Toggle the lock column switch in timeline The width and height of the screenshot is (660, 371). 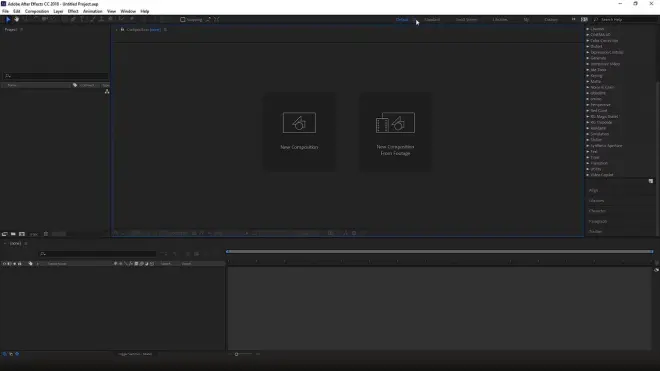(x=20, y=264)
